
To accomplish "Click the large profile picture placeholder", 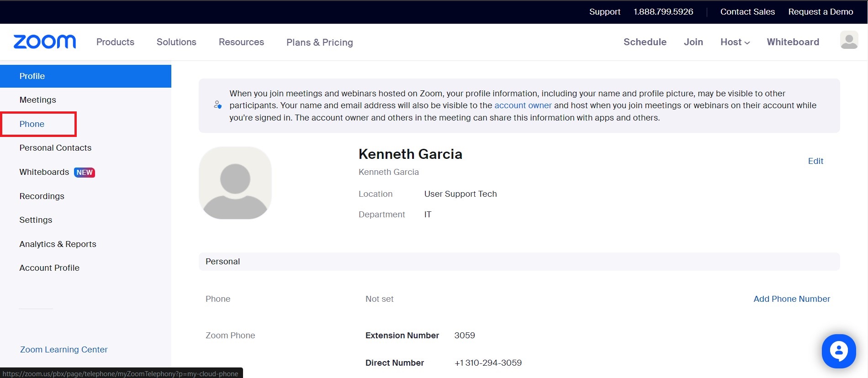I will tap(235, 183).
